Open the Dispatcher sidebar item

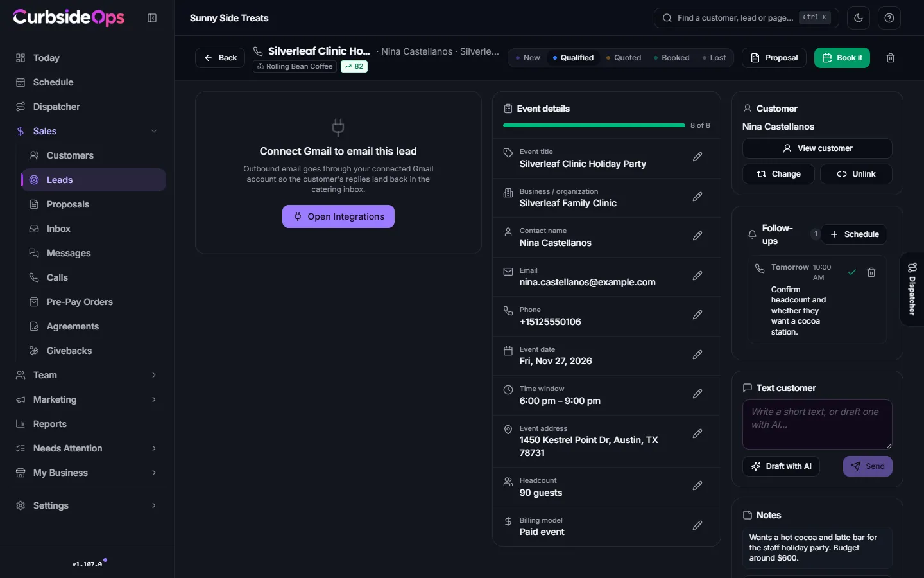tap(87, 107)
